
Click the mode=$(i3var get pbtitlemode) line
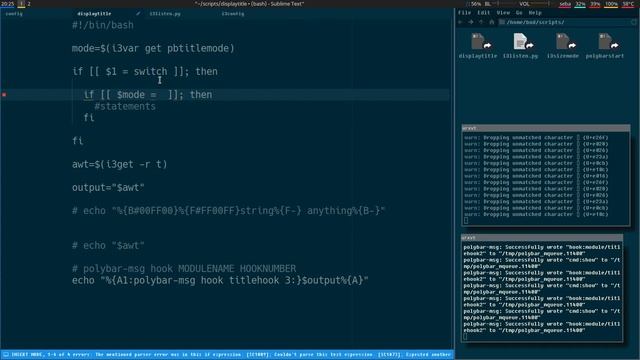point(153,49)
